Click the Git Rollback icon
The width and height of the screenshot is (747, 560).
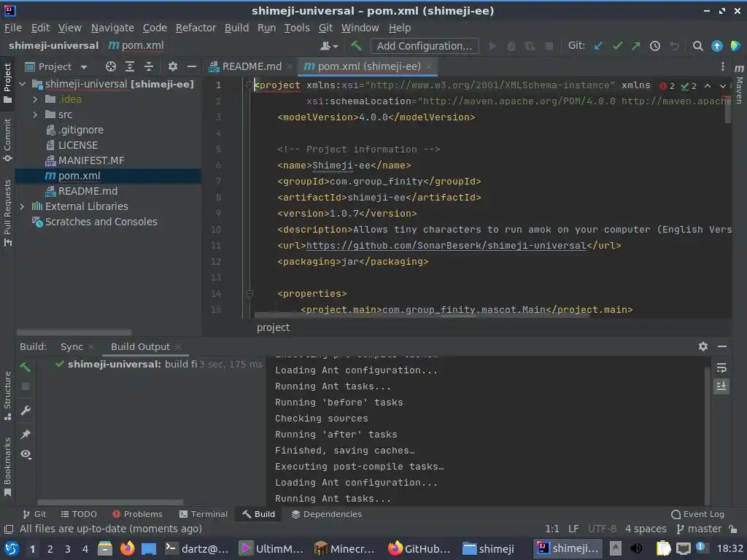(x=674, y=46)
